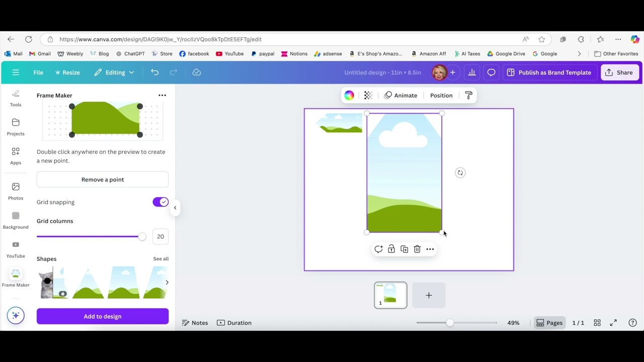Click the small landscape frame on the canvas
This screenshot has width=644, height=362.
click(x=339, y=123)
